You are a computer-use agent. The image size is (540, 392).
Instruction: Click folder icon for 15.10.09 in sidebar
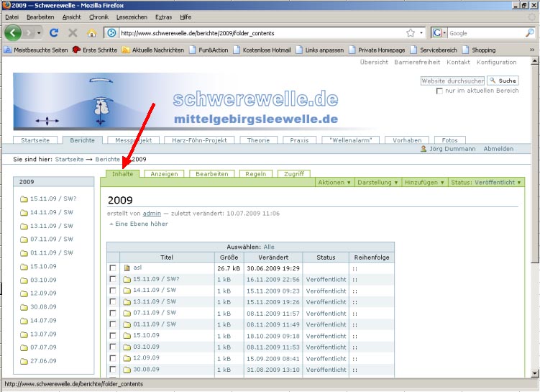tap(24, 266)
